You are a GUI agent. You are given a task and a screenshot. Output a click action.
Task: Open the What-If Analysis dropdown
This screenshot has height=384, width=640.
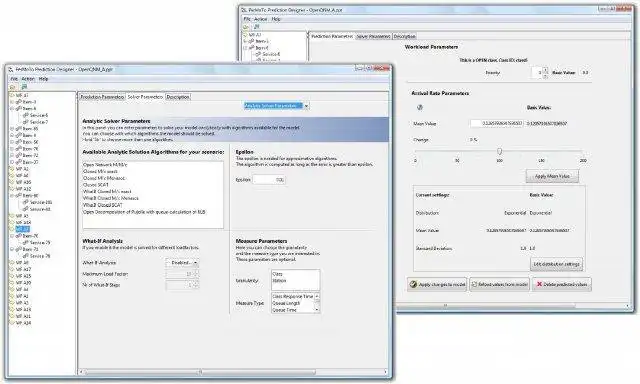[182, 263]
